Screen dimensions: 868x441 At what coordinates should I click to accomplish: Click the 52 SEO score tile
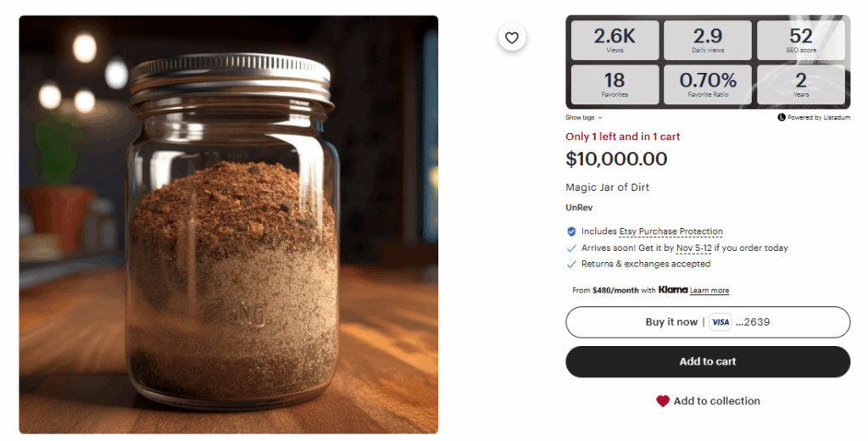point(800,40)
